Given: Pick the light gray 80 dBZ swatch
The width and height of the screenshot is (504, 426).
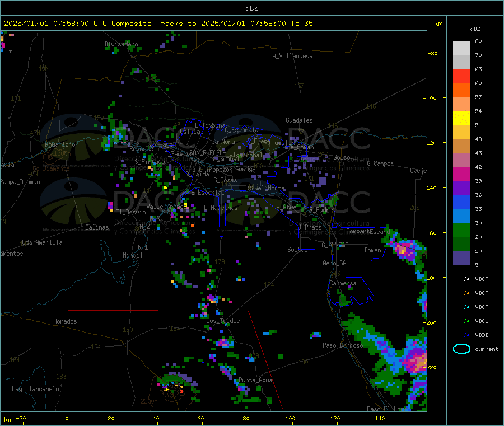Looking at the screenshot, I should (x=461, y=48).
